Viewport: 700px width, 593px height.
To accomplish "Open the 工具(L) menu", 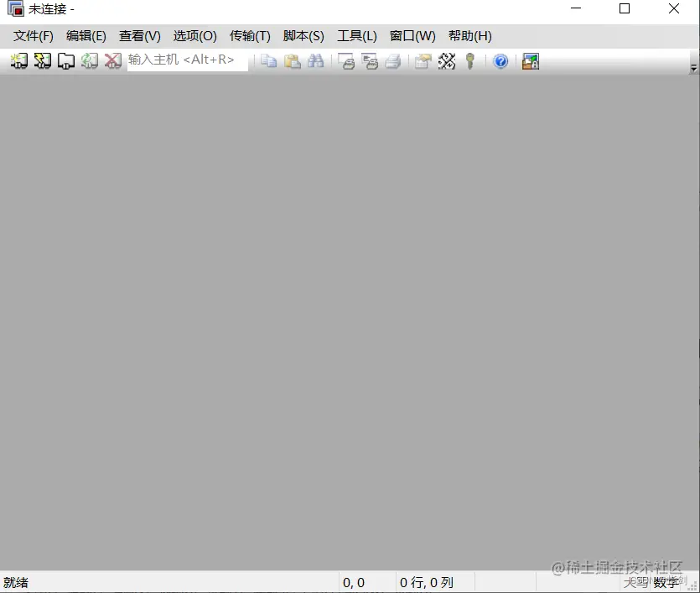I will [357, 36].
